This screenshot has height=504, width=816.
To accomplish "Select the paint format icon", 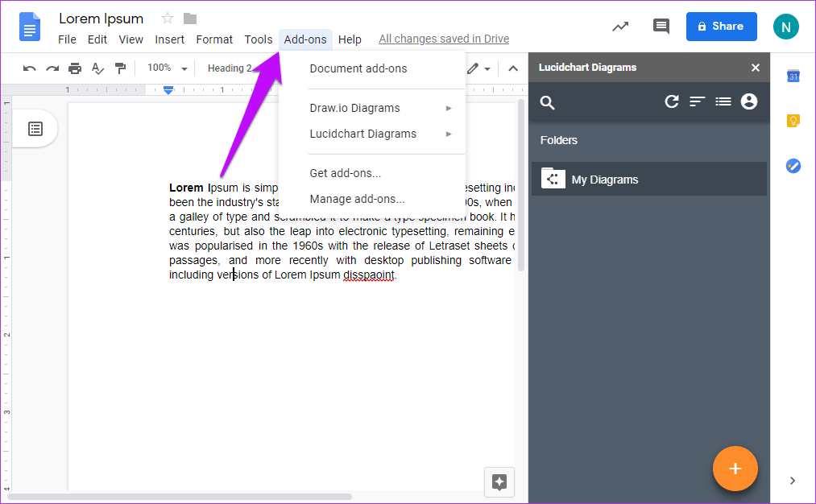I will pos(120,68).
